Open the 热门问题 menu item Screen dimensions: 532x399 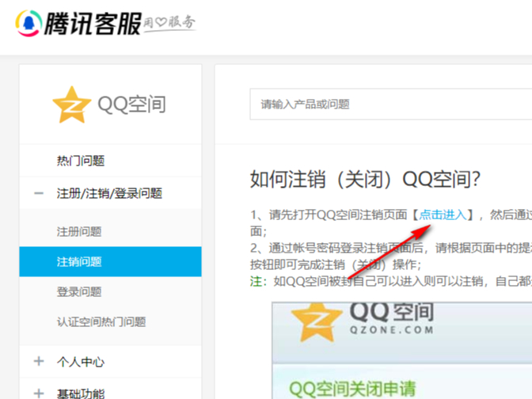click(x=81, y=161)
